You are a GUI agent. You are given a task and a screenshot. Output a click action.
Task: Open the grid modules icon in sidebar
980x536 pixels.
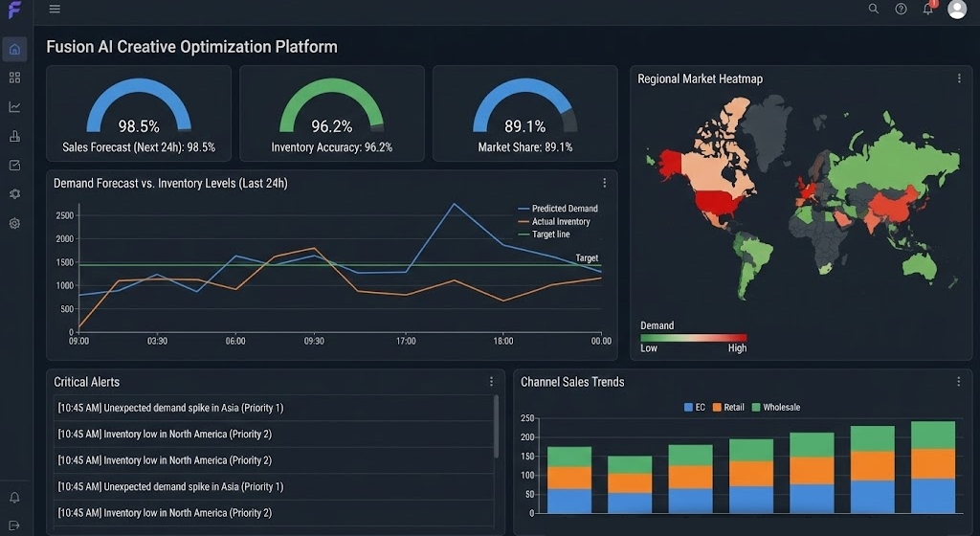14,78
